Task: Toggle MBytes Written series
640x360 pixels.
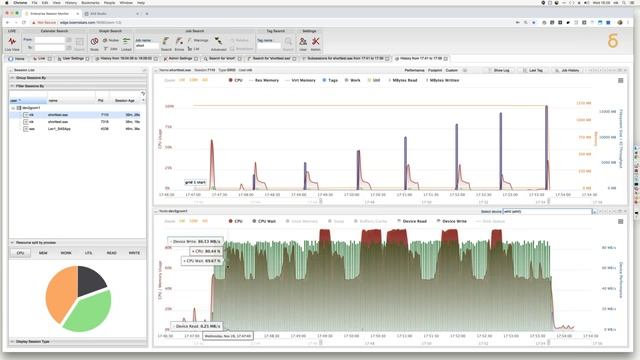Action: 442,80
